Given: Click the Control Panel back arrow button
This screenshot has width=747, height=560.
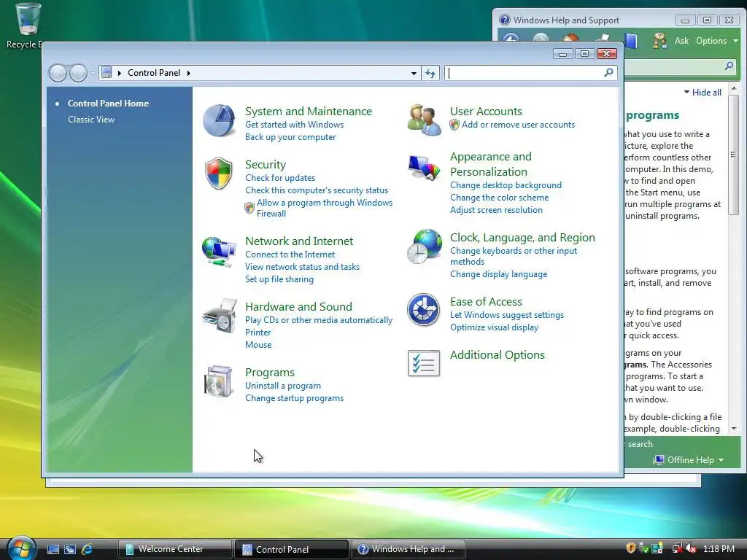Looking at the screenshot, I should click(x=58, y=73).
